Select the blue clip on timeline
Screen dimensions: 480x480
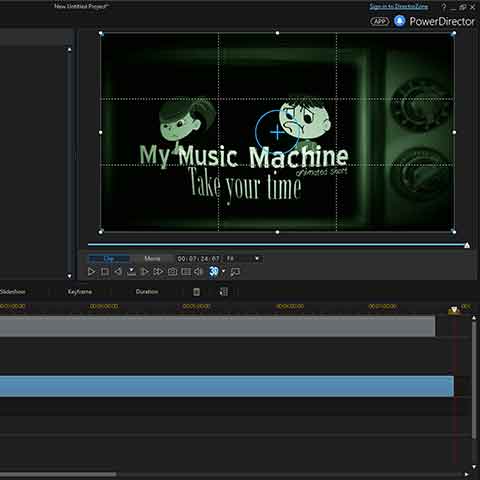tap(227, 386)
